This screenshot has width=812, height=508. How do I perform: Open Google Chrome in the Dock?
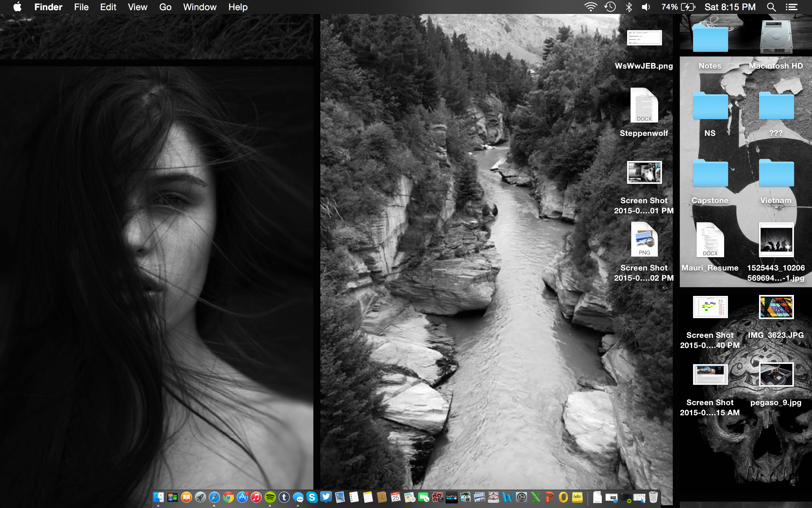coord(228,497)
